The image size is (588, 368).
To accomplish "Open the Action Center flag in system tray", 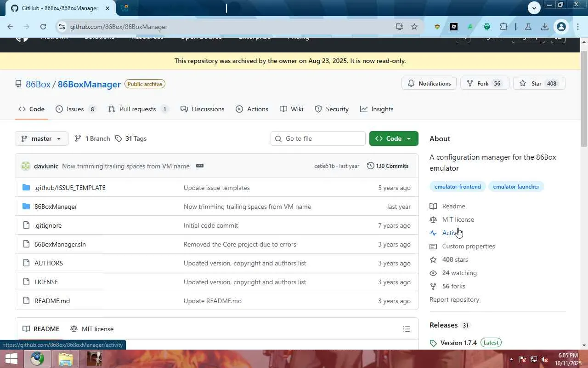I will pyautogui.click(x=522, y=359).
